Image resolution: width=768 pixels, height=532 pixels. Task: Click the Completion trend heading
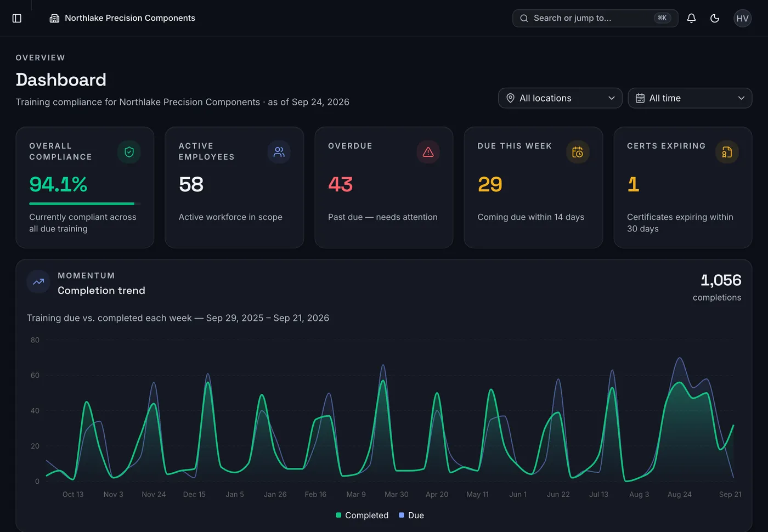point(101,291)
